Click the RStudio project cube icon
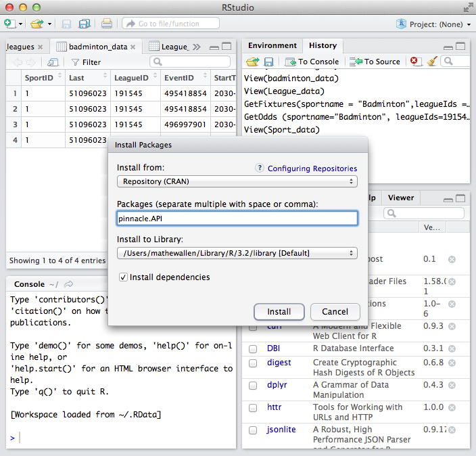The height and width of the screenshot is (456, 476). click(x=401, y=24)
